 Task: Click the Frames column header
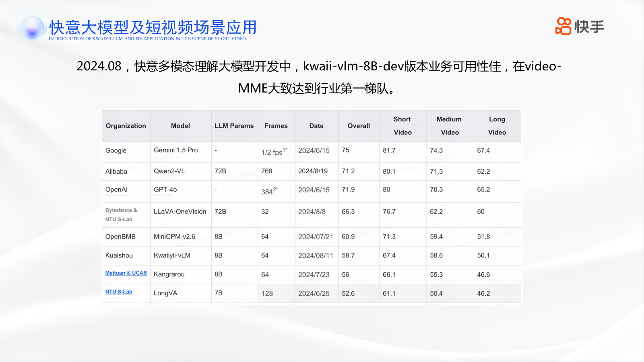pyautogui.click(x=276, y=126)
